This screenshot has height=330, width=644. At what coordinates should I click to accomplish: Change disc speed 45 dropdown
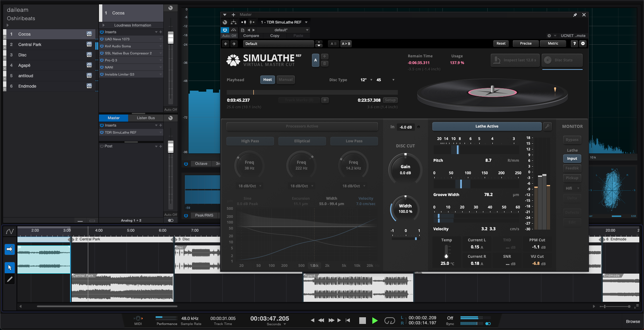tap(385, 80)
